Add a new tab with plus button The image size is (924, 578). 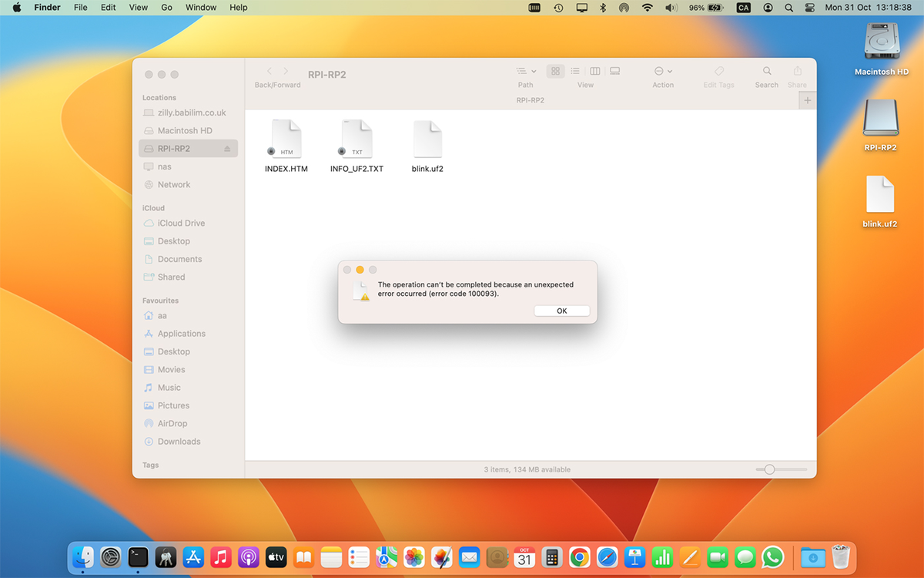click(x=808, y=100)
